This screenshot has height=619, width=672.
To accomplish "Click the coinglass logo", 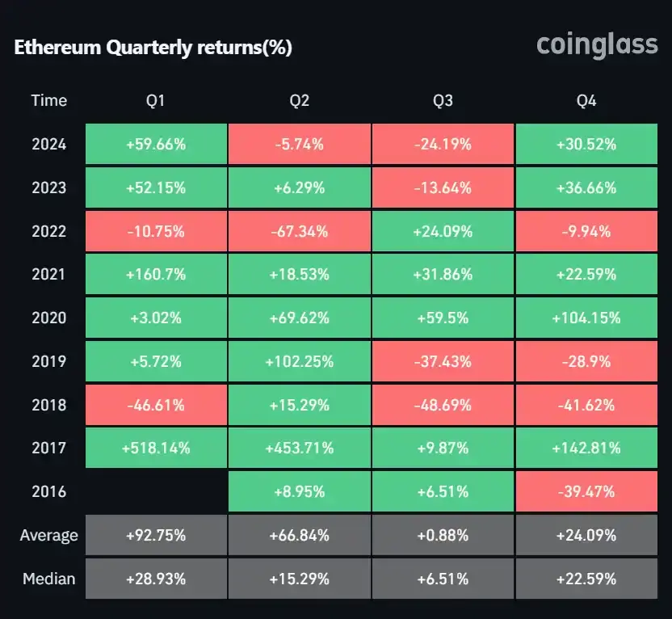I will [x=597, y=44].
